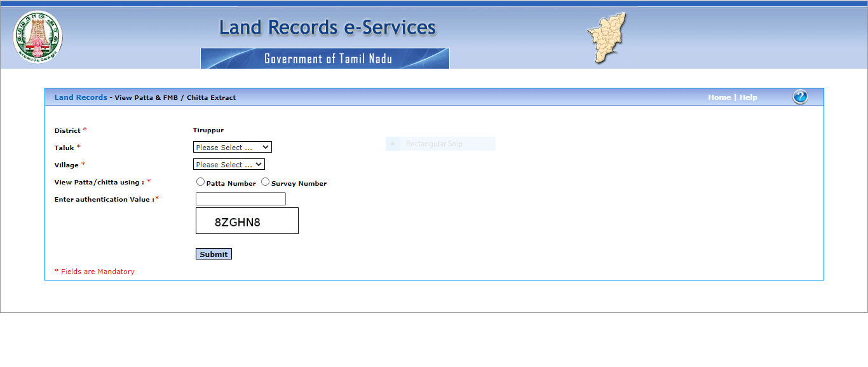Open the Taluk dropdown list
The height and width of the screenshot is (367, 868).
[232, 147]
